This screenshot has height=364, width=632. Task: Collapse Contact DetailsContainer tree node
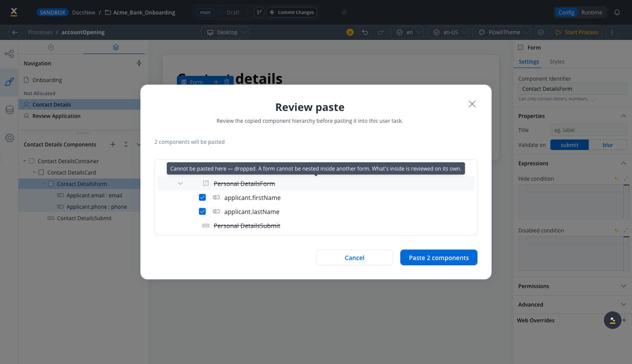[x=25, y=161]
